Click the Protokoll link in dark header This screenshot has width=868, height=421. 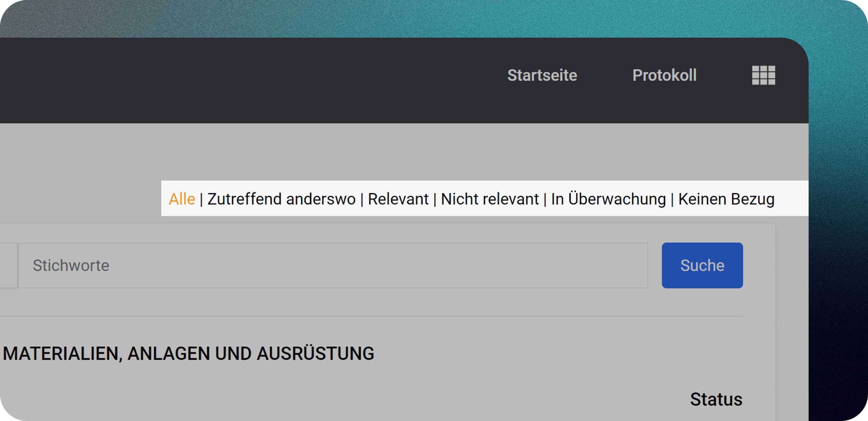click(664, 75)
